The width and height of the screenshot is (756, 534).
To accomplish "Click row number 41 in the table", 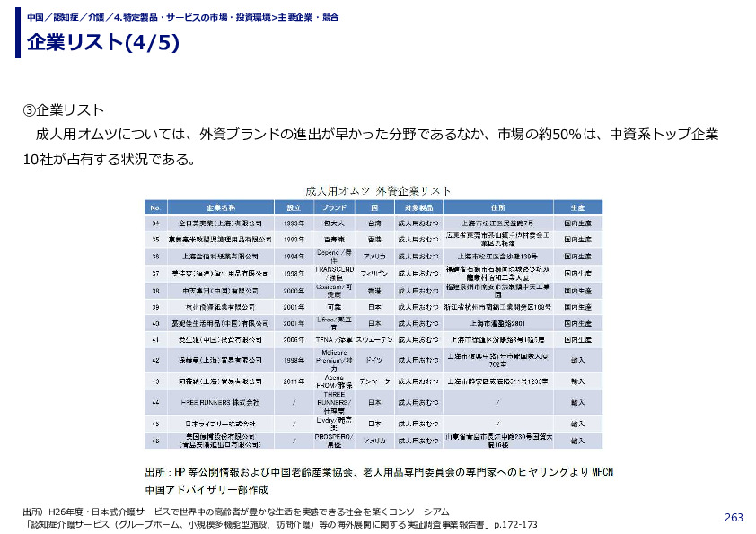I will point(155,340).
